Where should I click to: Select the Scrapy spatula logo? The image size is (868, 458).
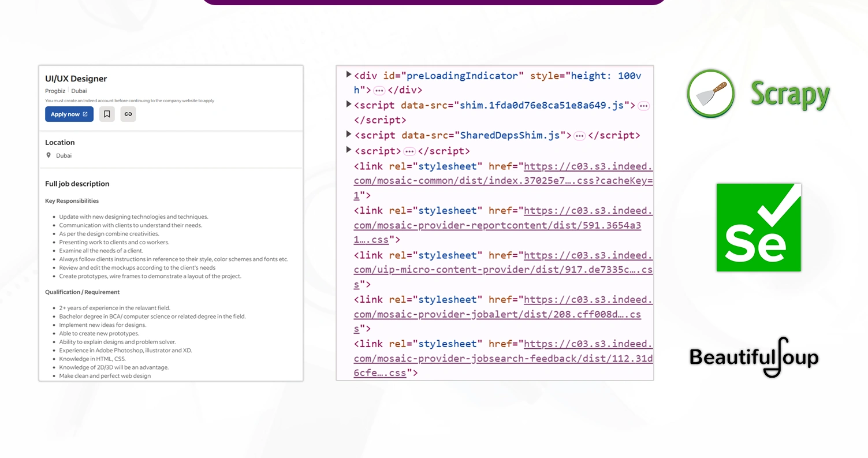pyautogui.click(x=710, y=93)
